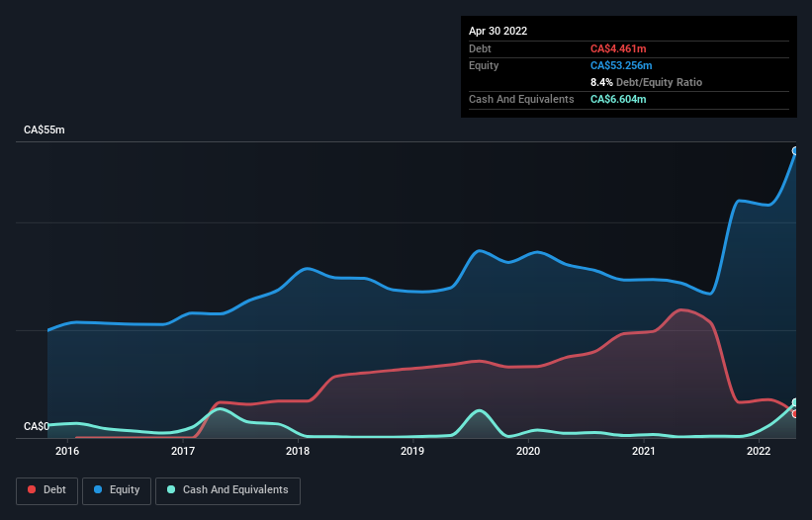Click the CA$53.256m equity value
Screen dimensions: 812x520
pyautogui.click(x=621, y=65)
